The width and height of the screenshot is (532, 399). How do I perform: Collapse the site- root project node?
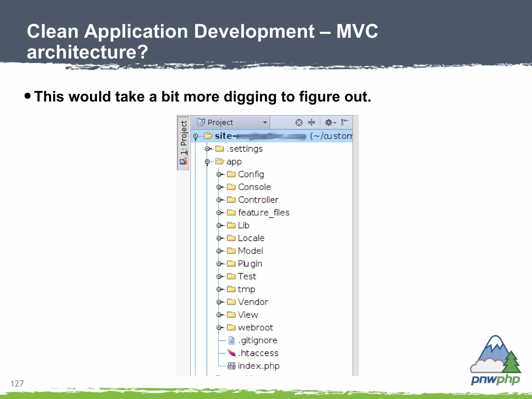tap(196, 136)
